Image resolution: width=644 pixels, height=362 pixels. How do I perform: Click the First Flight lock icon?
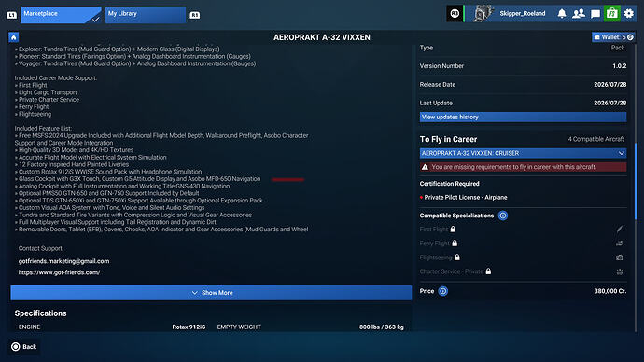click(x=453, y=229)
